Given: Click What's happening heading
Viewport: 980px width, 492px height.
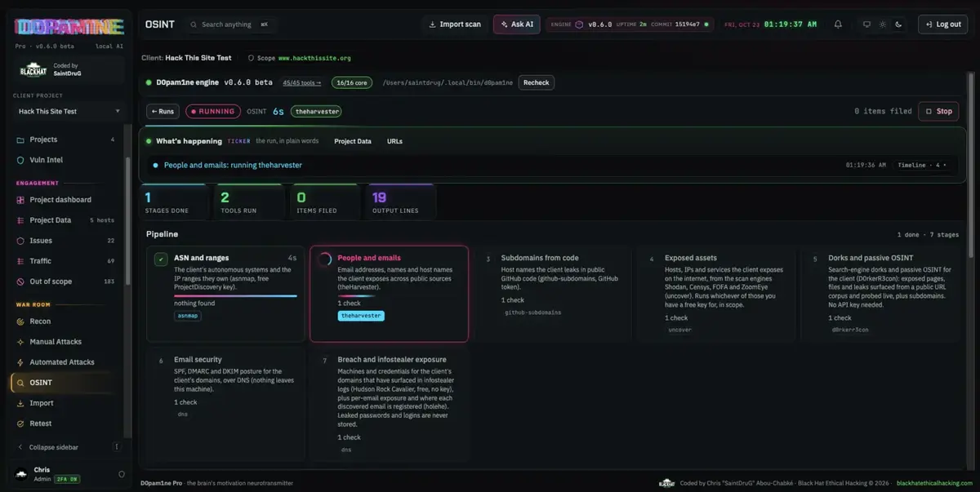Looking at the screenshot, I should [x=189, y=141].
